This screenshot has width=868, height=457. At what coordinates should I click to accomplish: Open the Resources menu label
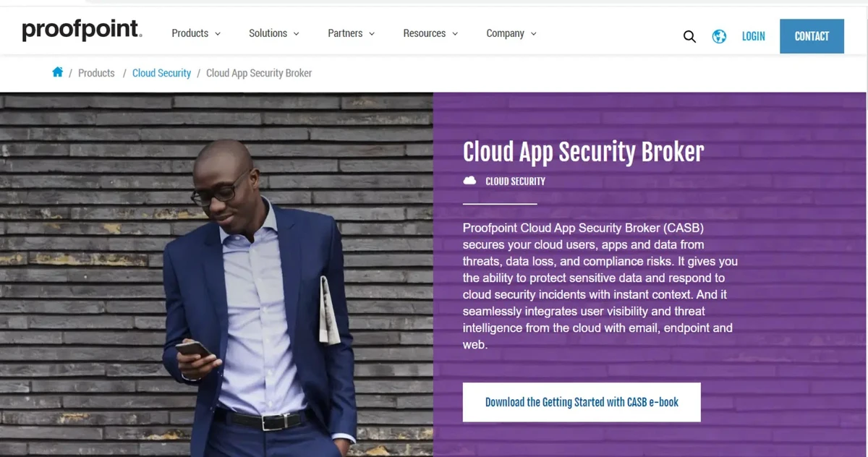[424, 33]
